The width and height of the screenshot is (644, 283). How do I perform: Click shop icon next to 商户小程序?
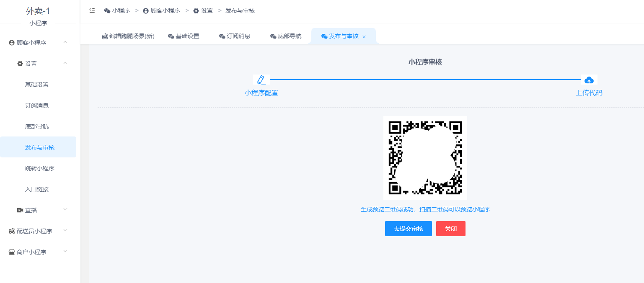coord(12,252)
